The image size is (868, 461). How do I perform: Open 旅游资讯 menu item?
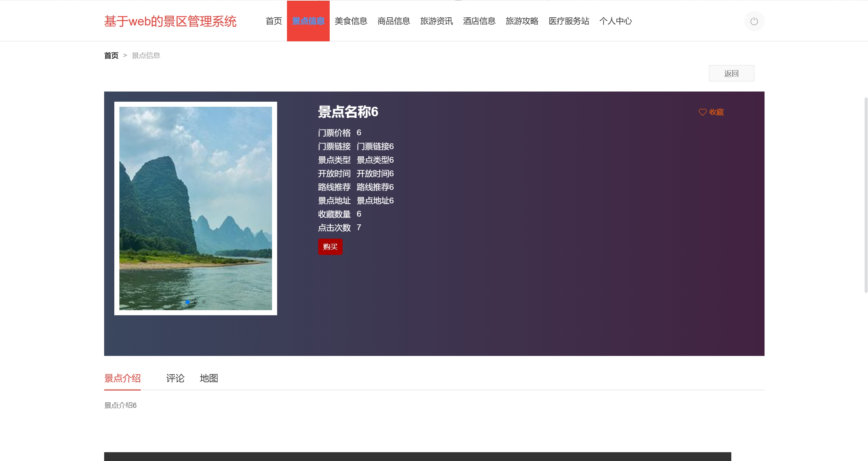coord(436,21)
